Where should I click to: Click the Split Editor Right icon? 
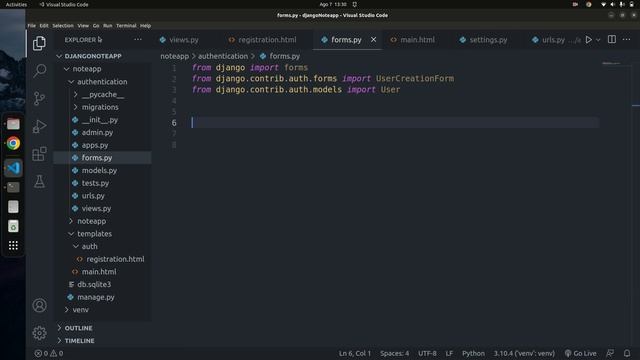point(612,40)
